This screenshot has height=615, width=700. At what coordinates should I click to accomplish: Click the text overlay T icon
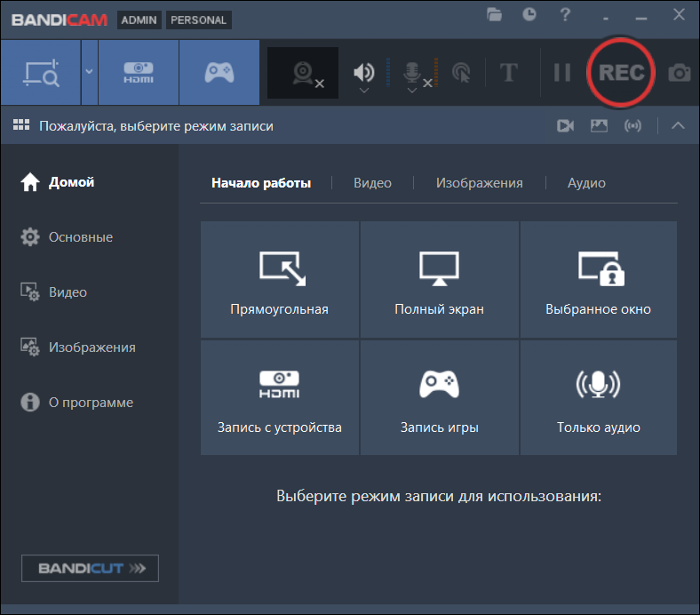pyautogui.click(x=508, y=73)
